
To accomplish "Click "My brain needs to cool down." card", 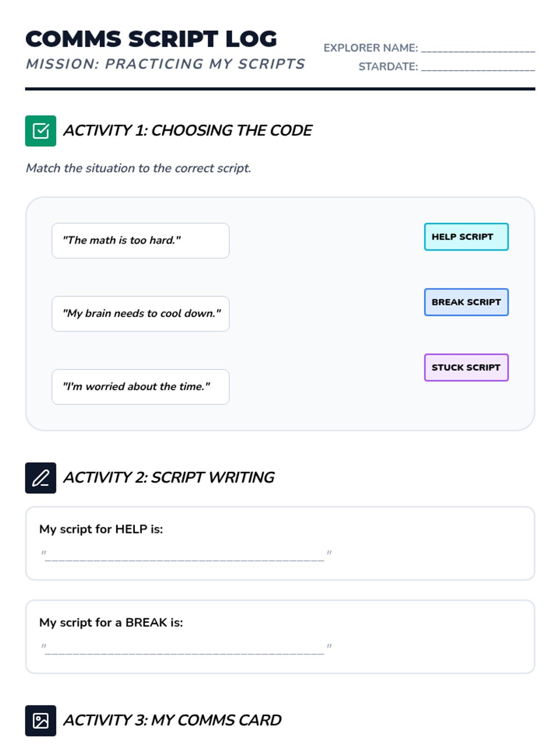I will tap(140, 314).
